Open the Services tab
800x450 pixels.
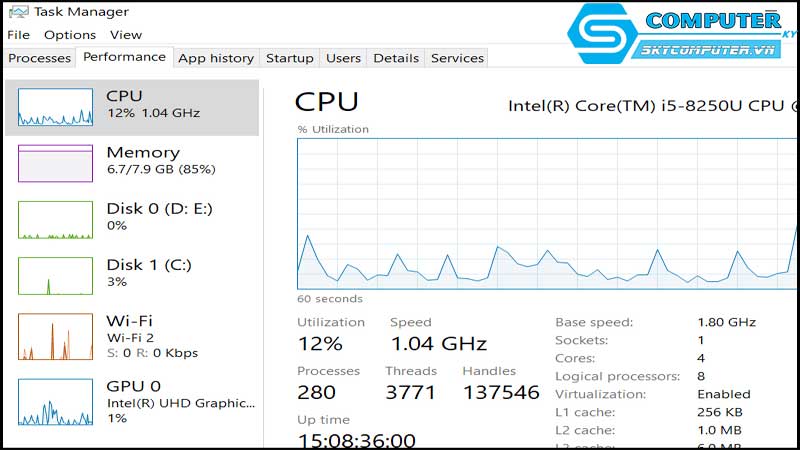[457, 58]
